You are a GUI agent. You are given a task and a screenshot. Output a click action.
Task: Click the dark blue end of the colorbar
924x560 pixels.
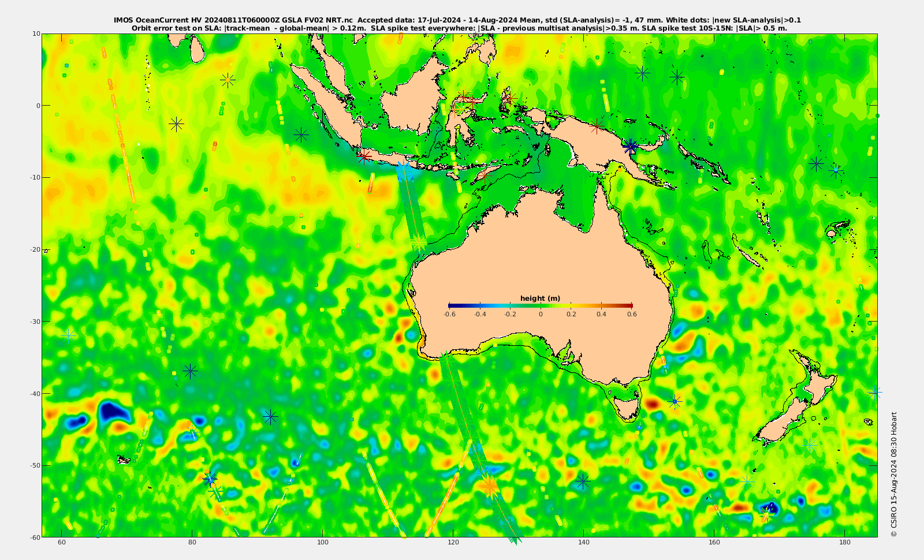[x=453, y=306]
